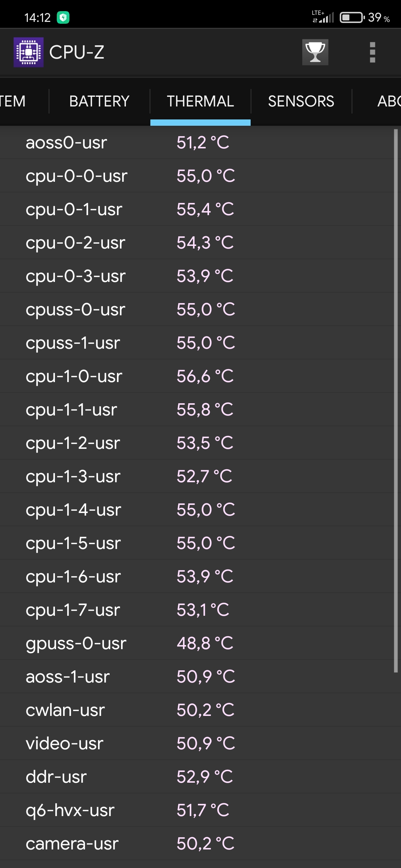The width and height of the screenshot is (401, 868).
Task: Tap the CPU-Z app logo
Action: point(29,52)
